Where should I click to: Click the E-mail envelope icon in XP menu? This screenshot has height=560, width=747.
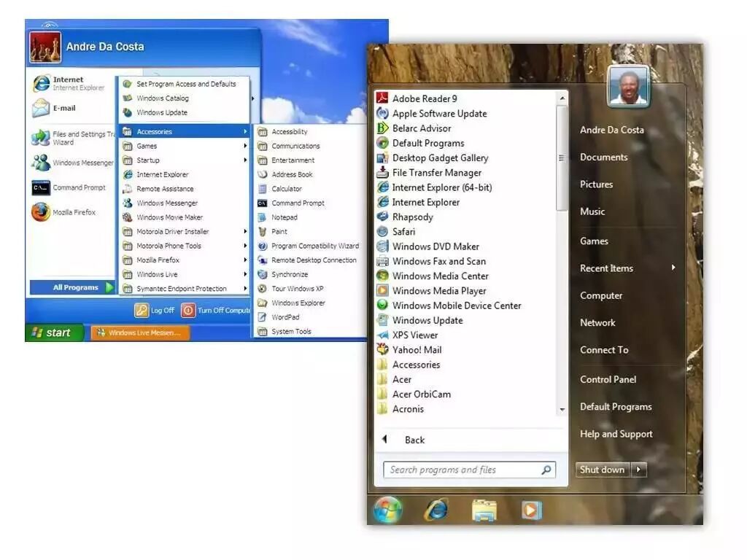[x=41, y=108]
